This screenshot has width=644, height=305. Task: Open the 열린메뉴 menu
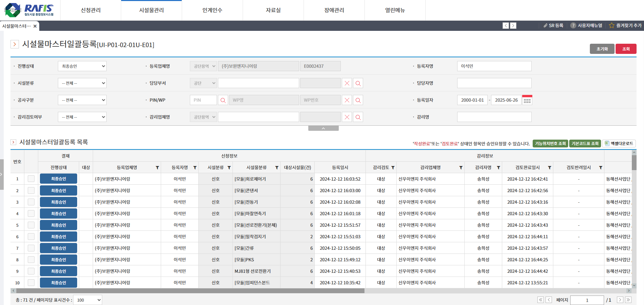point(395,10)
